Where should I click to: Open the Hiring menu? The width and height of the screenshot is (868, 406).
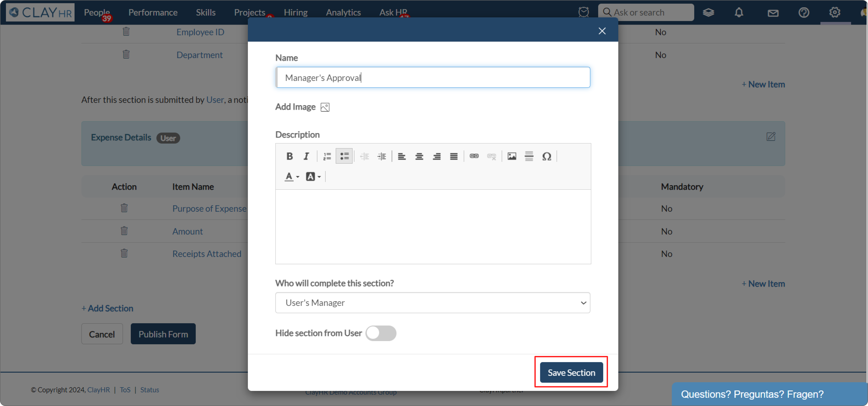pyautogui.click(x=296, y=12)
